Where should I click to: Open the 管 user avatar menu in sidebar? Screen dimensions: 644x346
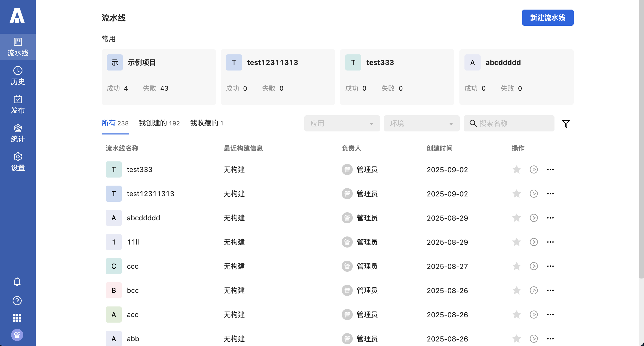point(17,335)
